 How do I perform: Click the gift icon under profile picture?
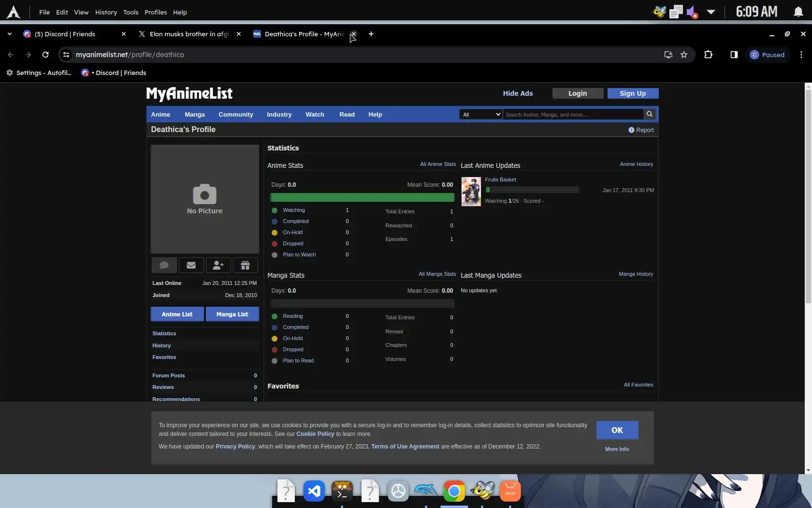pos(245,265)
